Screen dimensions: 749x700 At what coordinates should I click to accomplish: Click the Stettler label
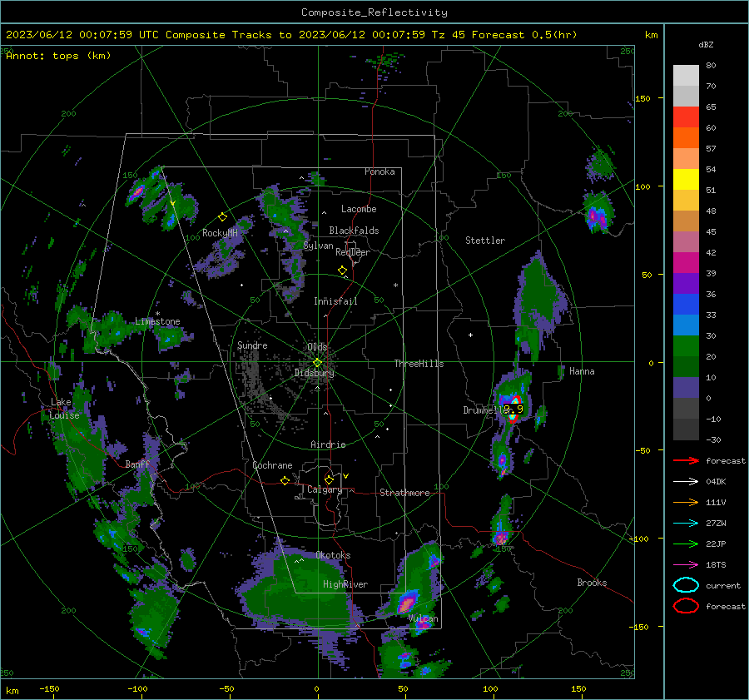(x=485, y=241)
